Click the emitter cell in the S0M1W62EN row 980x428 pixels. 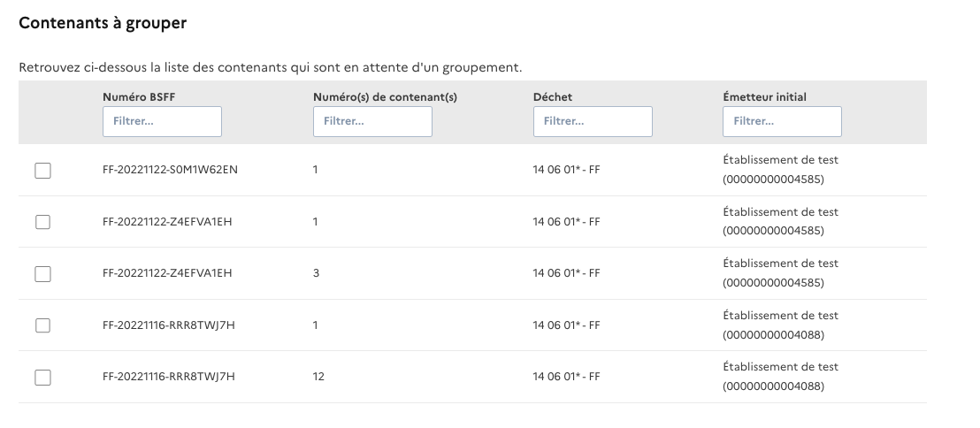780,171
